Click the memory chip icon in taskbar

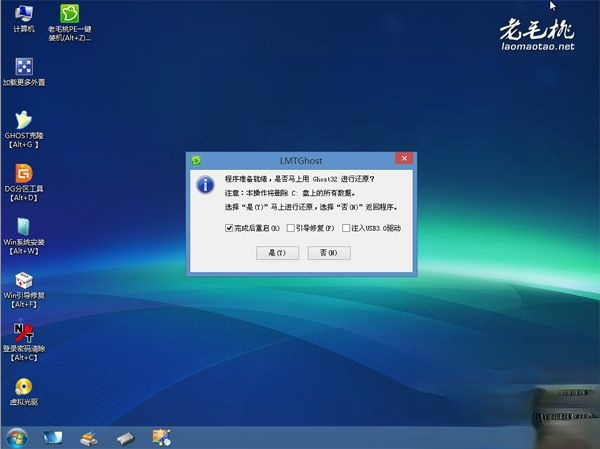click(x=126, y=438)
